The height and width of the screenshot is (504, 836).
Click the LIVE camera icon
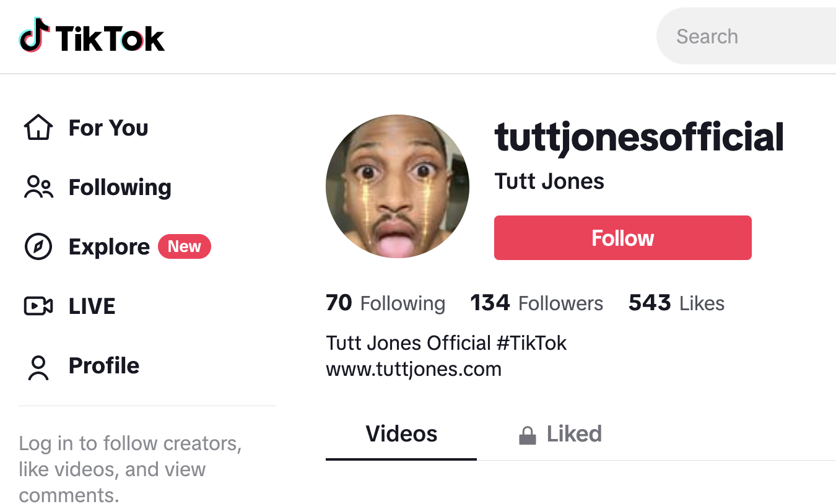[x=38, y=306]
